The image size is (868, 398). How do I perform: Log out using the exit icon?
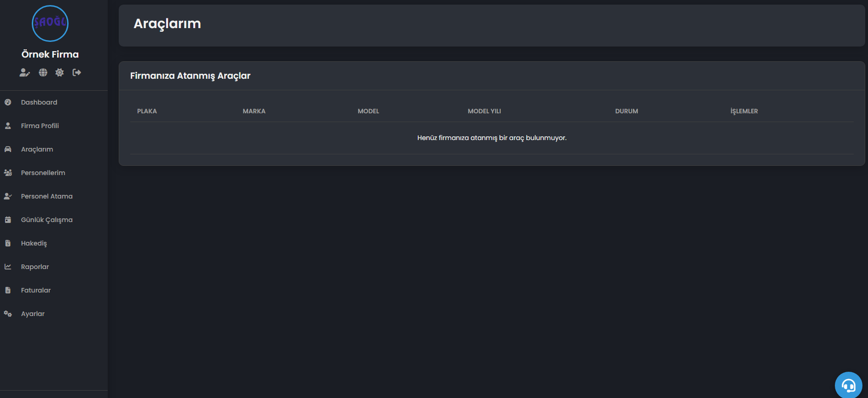point(77,72)
